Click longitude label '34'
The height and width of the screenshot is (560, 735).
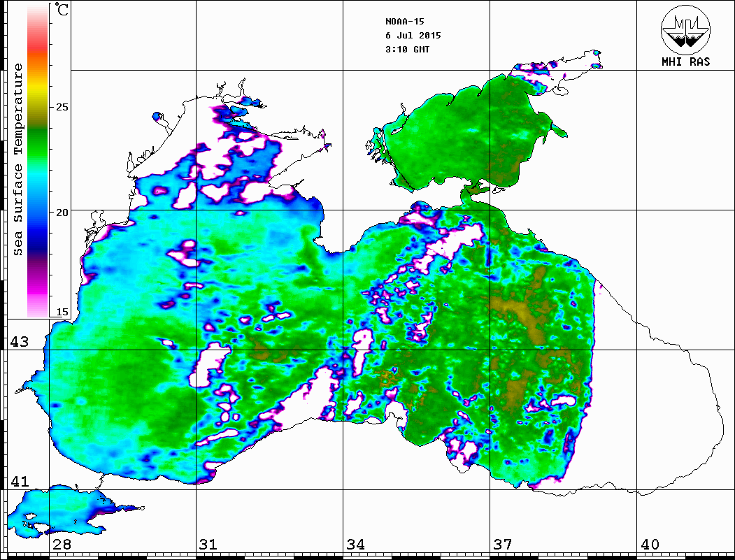coord(355,545)
